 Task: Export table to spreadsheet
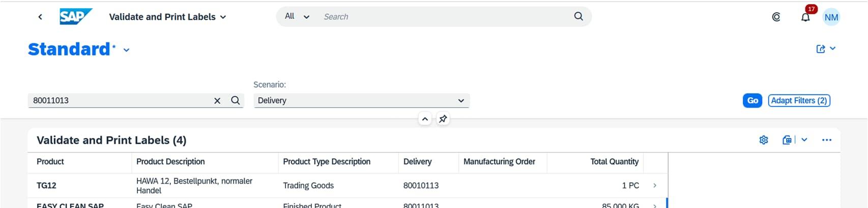tap(787, 140)
